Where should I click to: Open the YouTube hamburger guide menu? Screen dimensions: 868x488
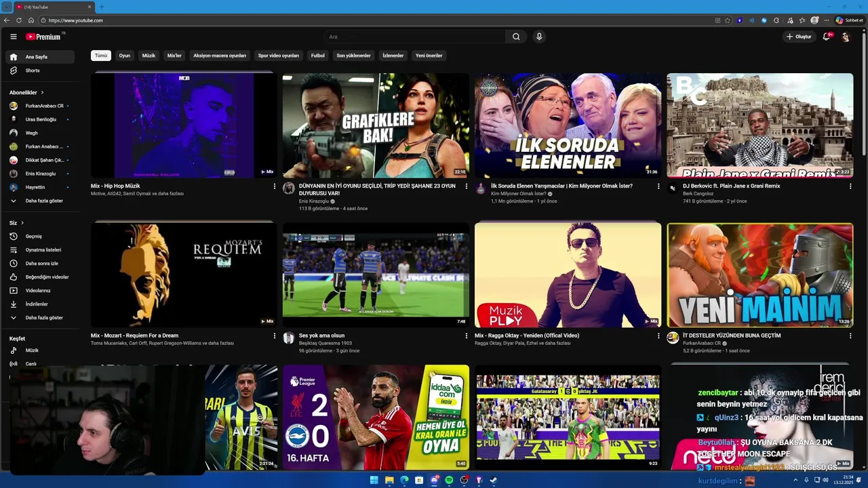pyautogui.click(x=13, y=37)
